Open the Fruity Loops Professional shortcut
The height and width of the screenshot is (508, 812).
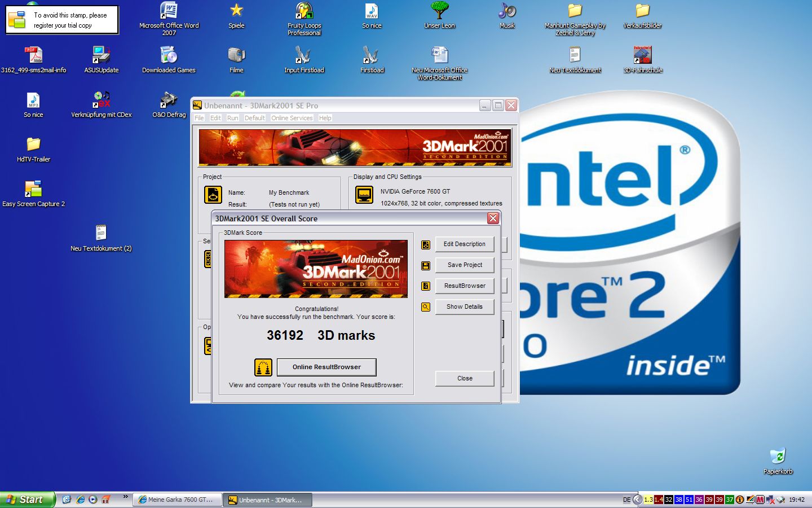304,19
